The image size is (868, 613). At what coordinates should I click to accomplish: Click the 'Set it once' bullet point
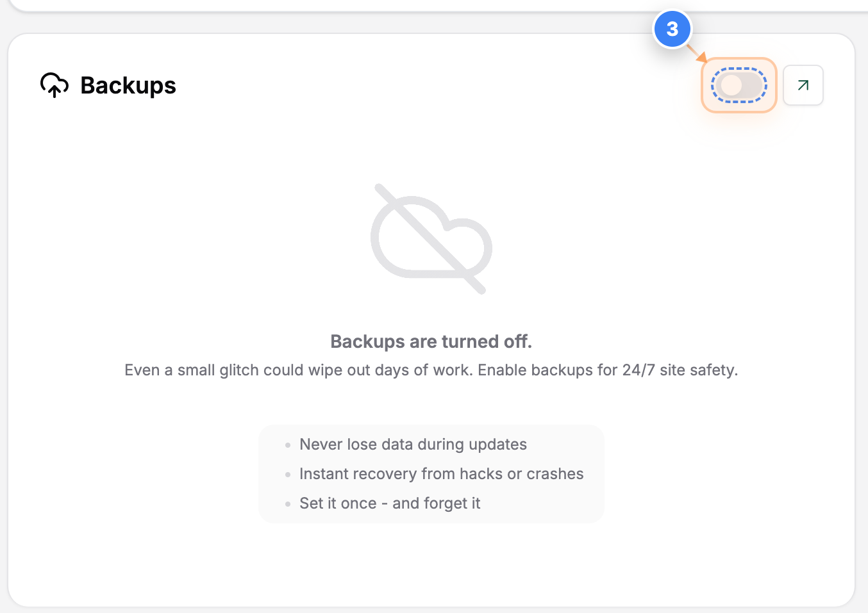(x=389, y=503)
